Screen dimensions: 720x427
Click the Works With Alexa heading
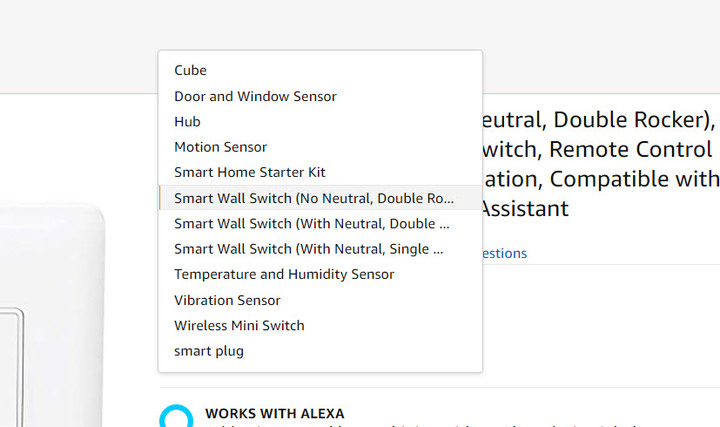point(275,414)
